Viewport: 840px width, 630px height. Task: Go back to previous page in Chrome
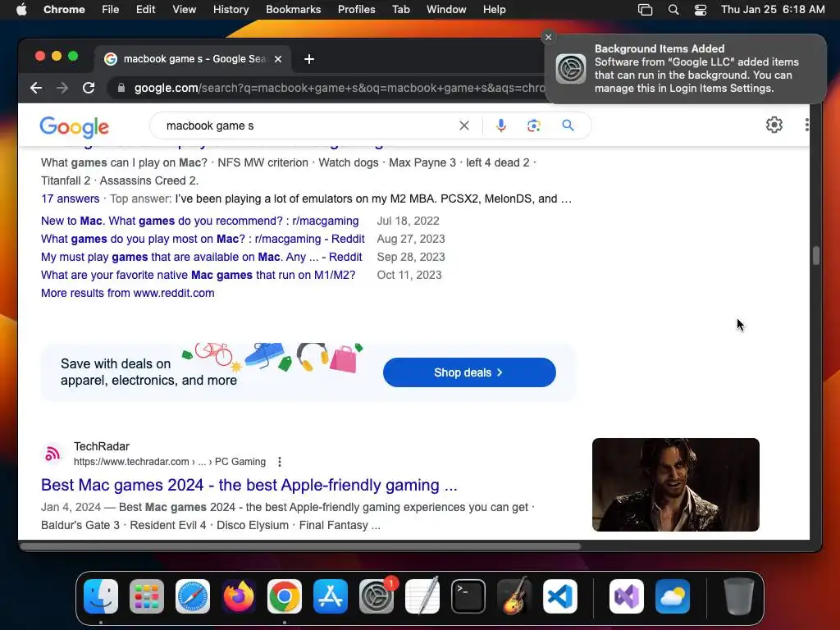36,88
